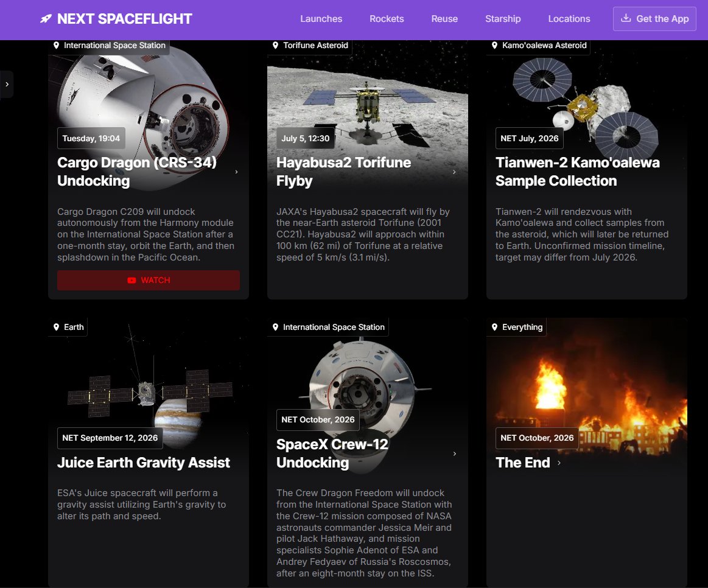Click the Kamo'oalewa Asteroid location tag
Image resolution: width=708 pixels, height=588 pixels.
(x=538, y=46)
